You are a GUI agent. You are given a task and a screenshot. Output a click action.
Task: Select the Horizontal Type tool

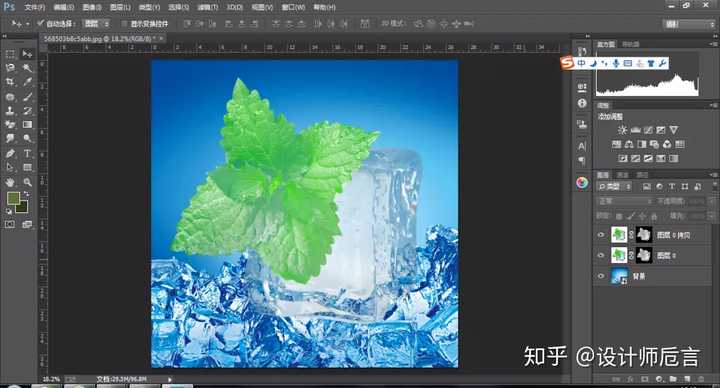click(x=27, y=153)
